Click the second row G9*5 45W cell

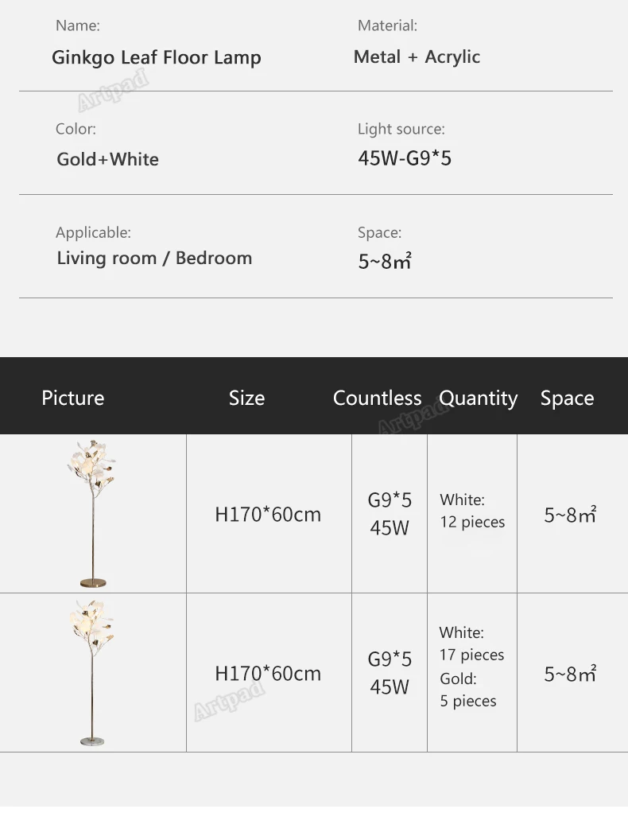[390, 672]
